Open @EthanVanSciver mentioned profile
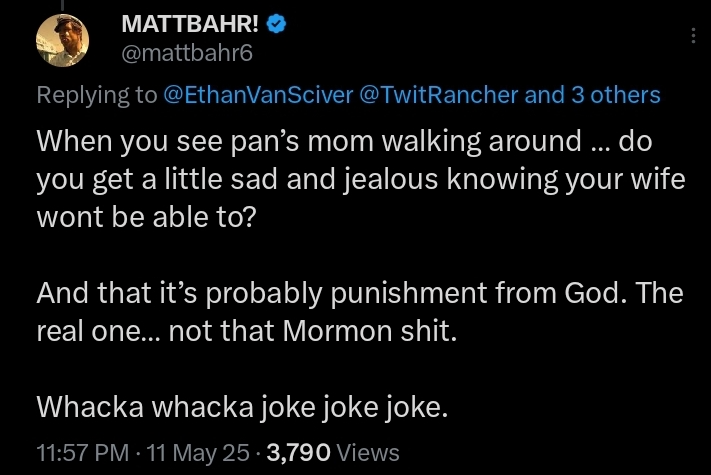 pos(258,95)
